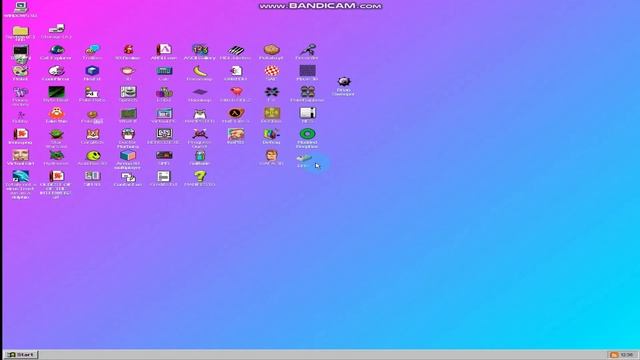The image size is (640, 360).
Task: Open the red checkered ball icon
Action: tap(271, 71)
